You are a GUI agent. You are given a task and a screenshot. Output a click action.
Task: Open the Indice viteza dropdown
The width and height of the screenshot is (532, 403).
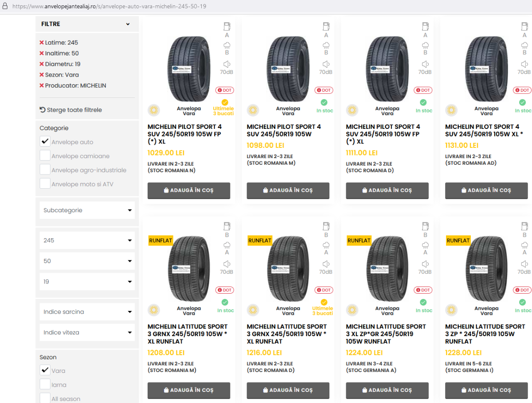(87, 333)
